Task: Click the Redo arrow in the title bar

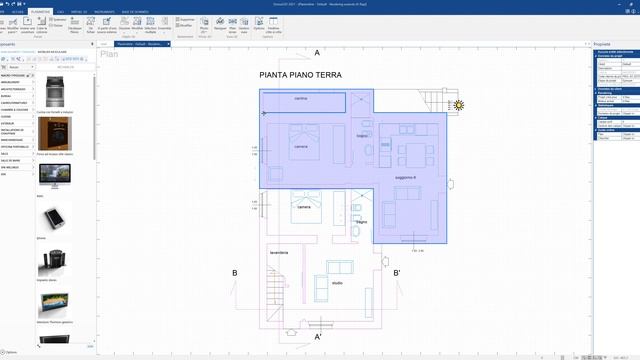Action: 13,4
